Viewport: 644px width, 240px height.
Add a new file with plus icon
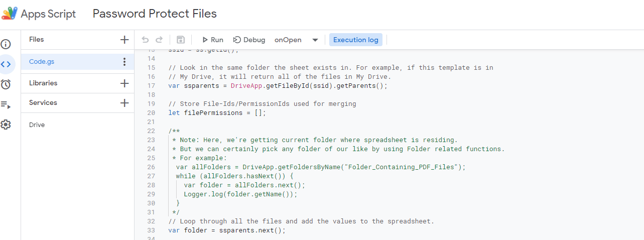124,40
